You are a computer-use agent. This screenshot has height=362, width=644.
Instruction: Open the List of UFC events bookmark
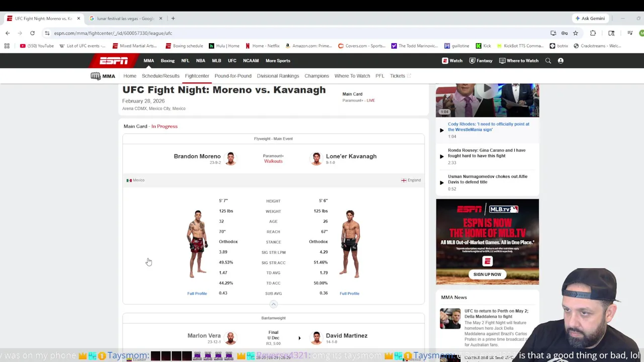click(83, 46)
